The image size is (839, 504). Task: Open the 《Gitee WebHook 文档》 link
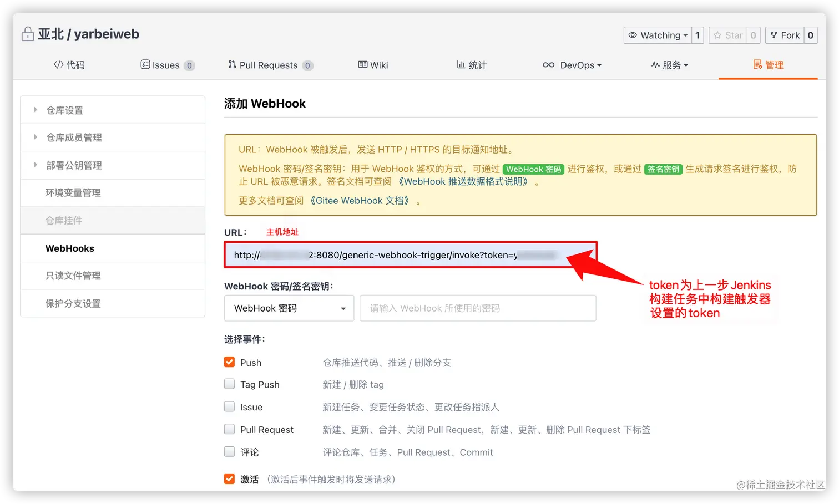coord(360,201)
